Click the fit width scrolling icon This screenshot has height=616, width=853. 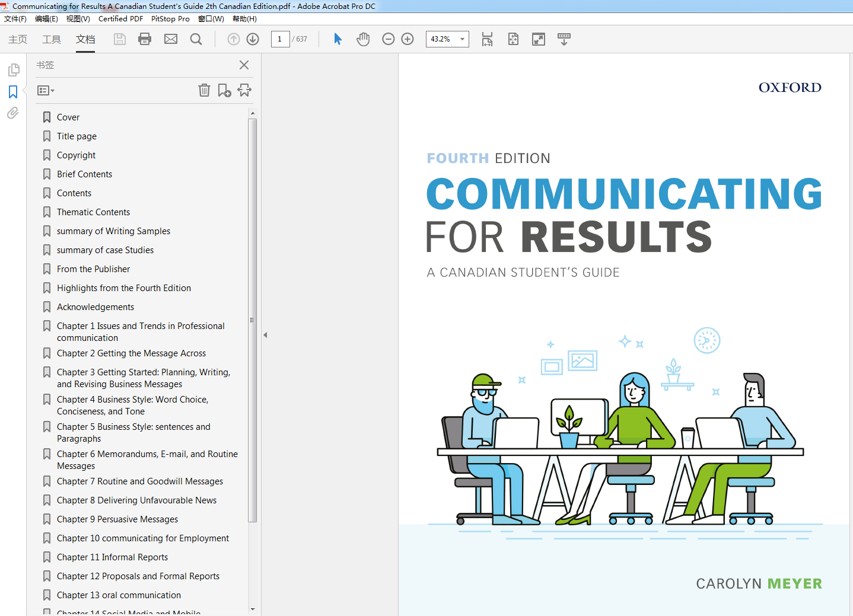(x=487, y=39)
